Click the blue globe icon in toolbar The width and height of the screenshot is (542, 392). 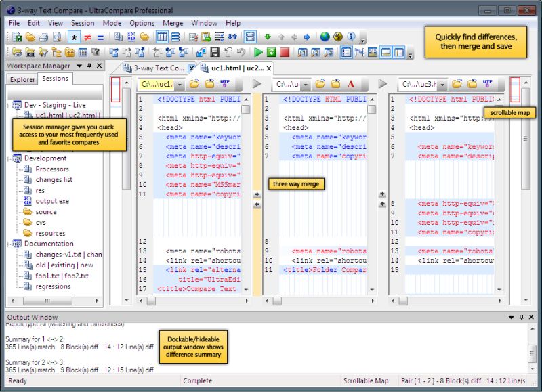pyautogui.click(x=325, y=37)
